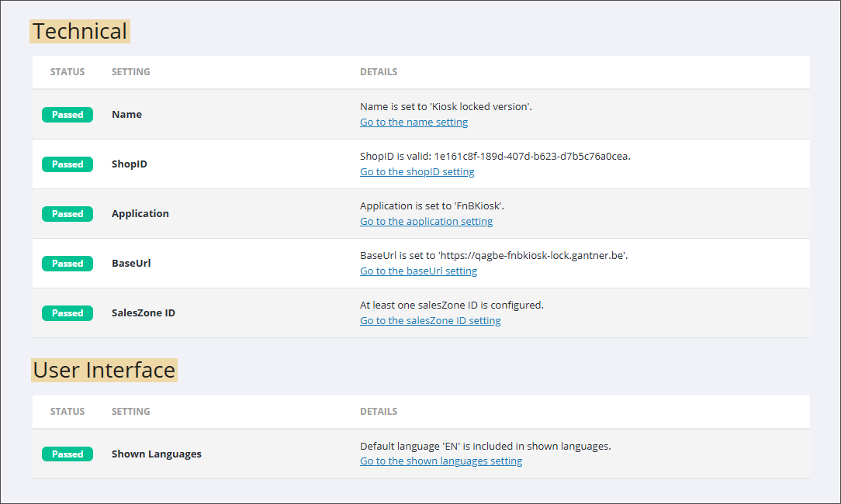Go to the salesZone ID setting
This screenshot has width=841, height=504.
click(430, 321)
